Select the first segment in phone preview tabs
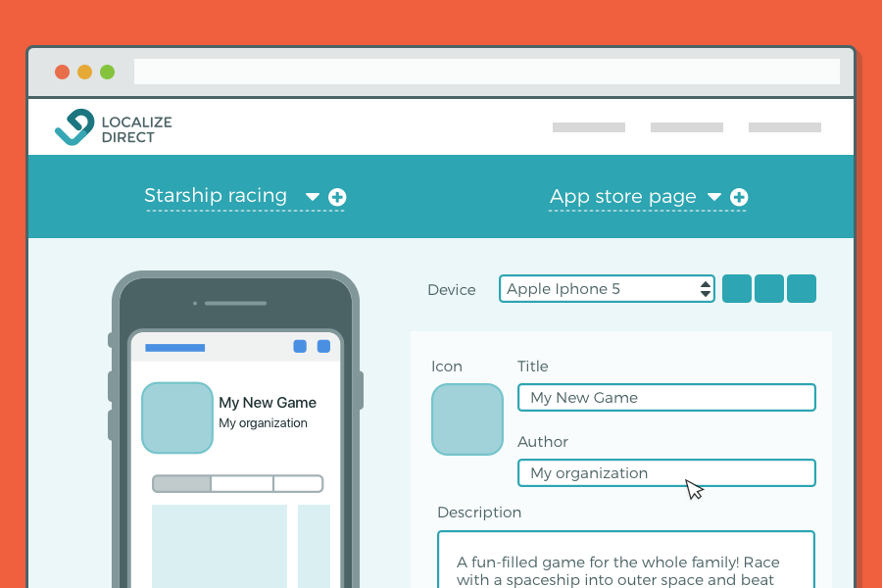Viewport: 882px width, 588px height. [182, 484]
